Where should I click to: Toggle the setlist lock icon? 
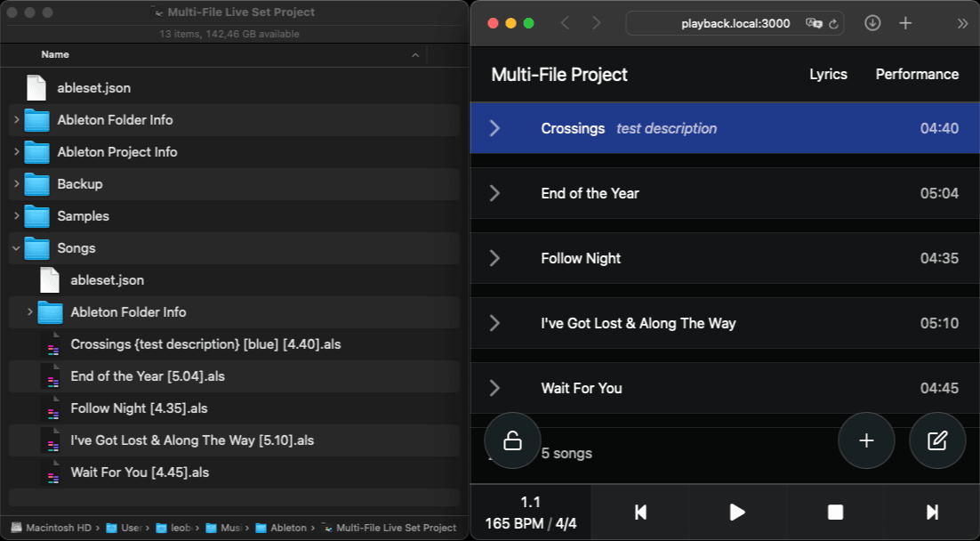512,440
